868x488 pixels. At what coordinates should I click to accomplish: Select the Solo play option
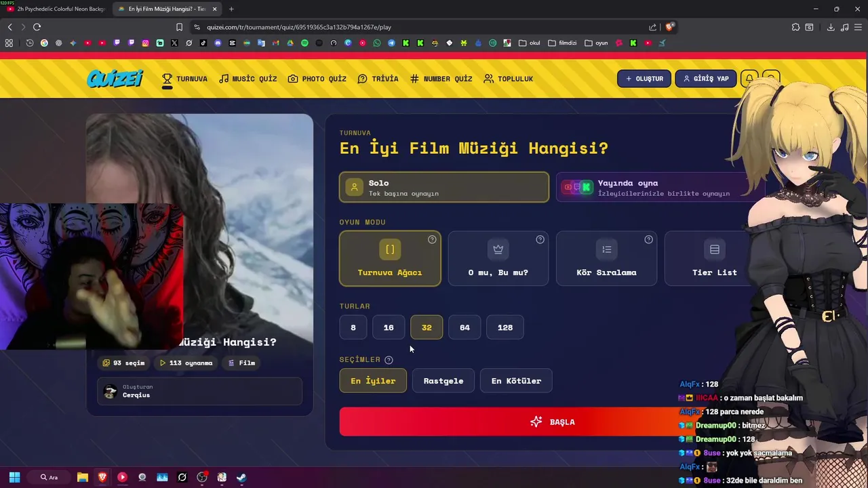(x=444, y=187)
